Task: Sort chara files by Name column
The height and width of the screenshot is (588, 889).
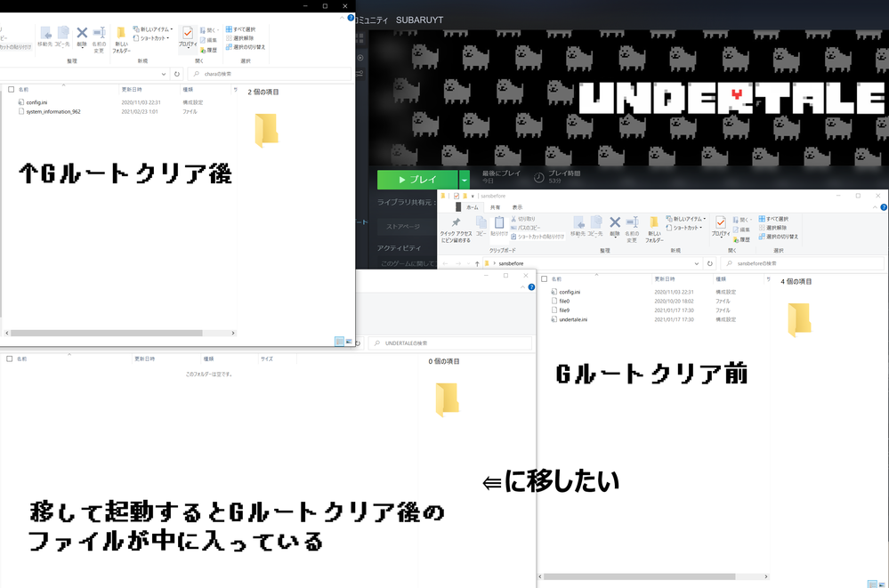Action: 24,90
